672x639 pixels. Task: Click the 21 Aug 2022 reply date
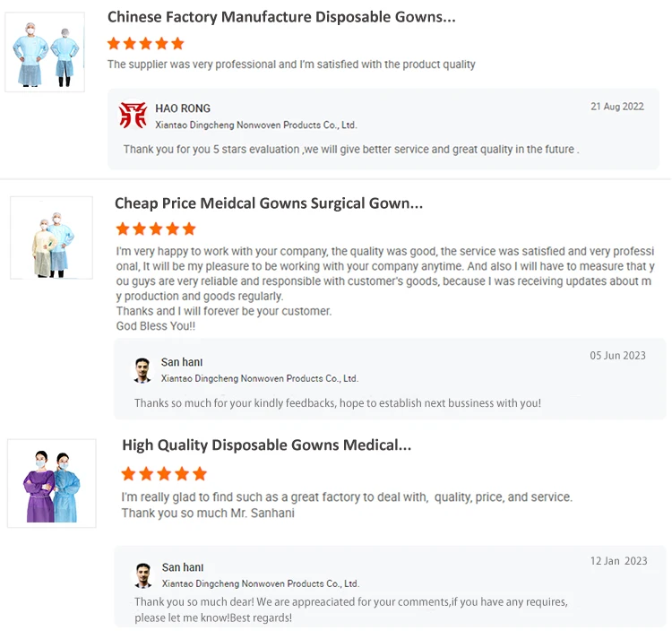617,107
